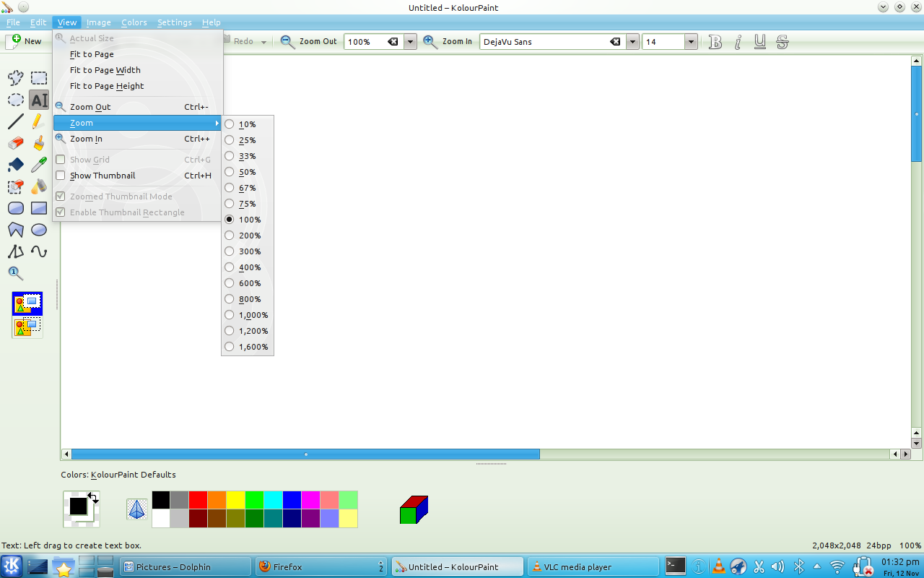The width and height of the screenshot is (924, 578).
Task: Choose the Flood Fill bucket tool
Action: (x=16, y=165)
